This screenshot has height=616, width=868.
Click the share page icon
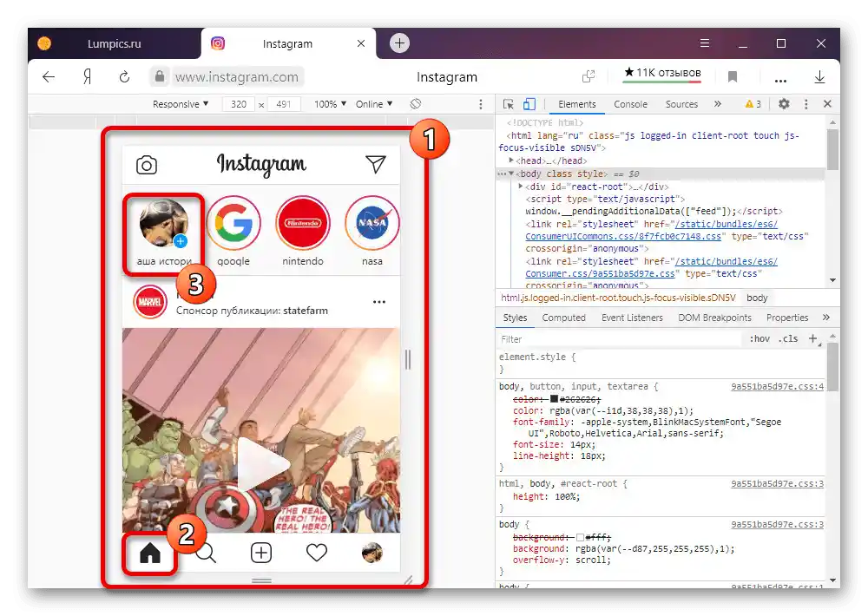coord(589,76)
